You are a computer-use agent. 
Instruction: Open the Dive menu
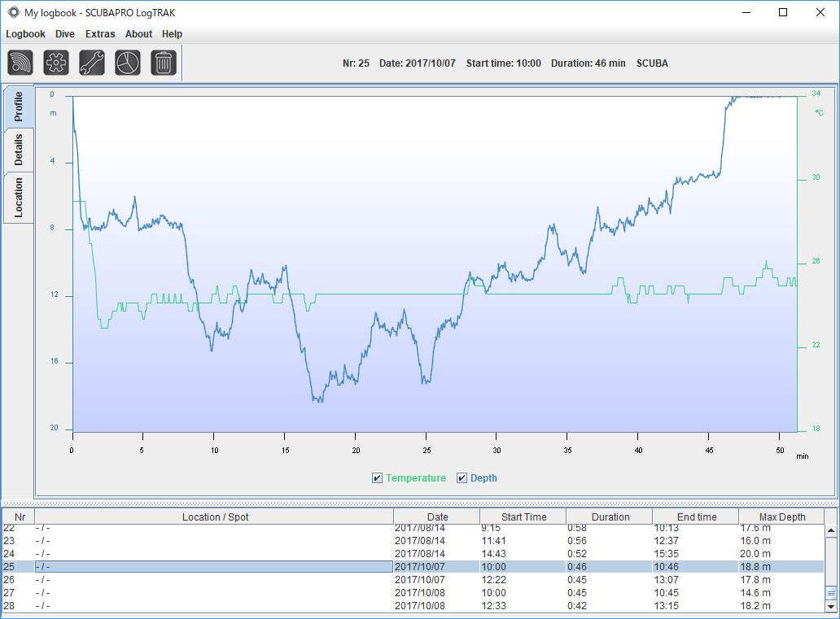point(65,33)
